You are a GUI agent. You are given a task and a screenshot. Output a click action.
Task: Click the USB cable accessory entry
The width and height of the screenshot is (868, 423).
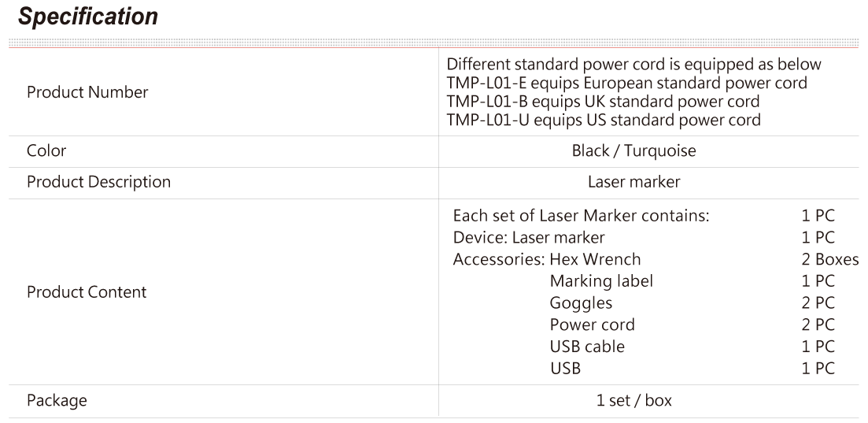click(587, 347)
